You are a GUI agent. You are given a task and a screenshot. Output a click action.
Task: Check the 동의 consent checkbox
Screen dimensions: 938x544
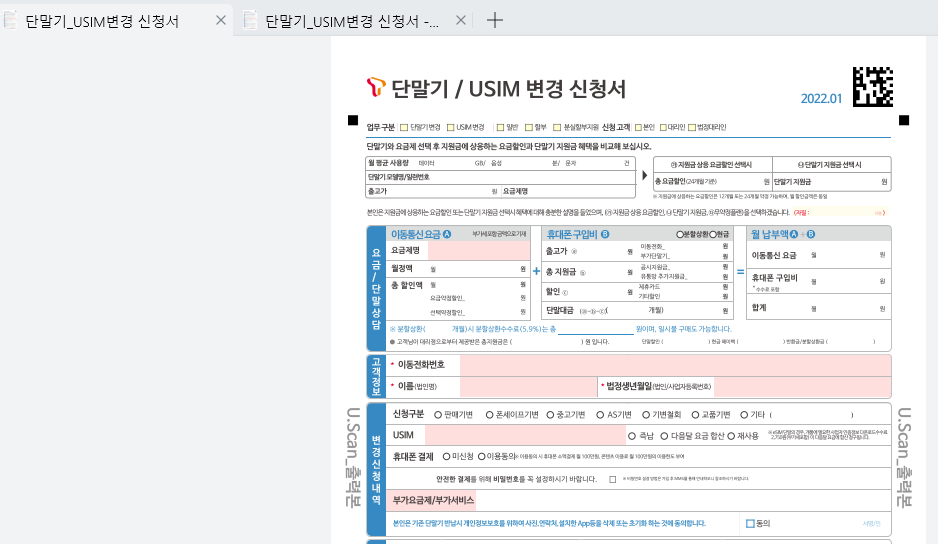(x=750, y=524)
